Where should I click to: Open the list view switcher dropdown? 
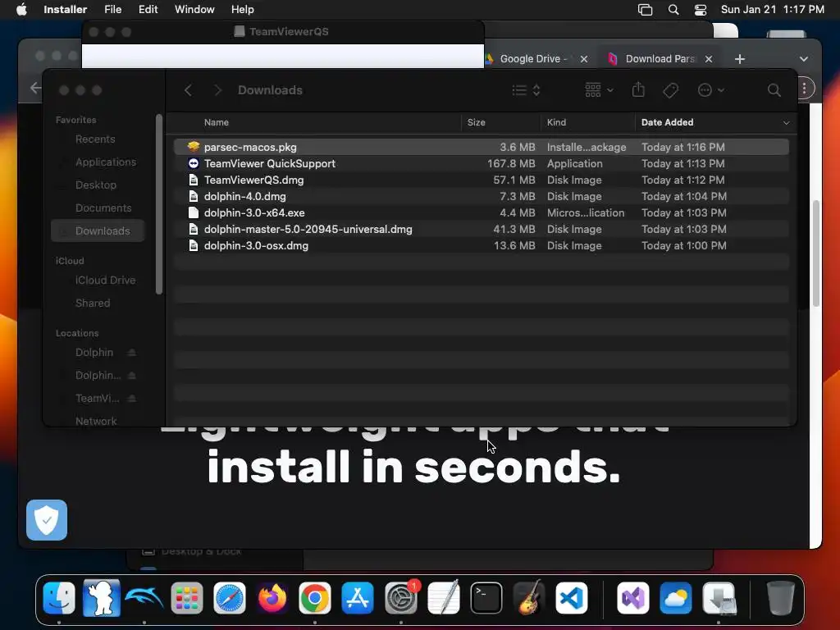(x=526, y=90)
